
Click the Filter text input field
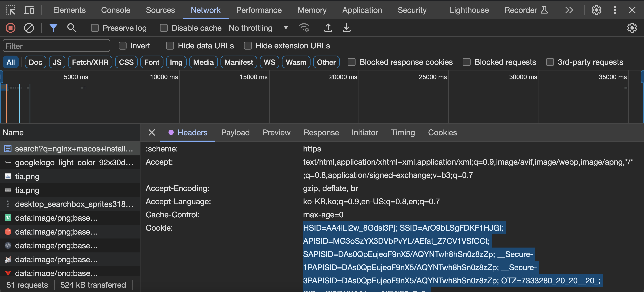tap(56, 46)
